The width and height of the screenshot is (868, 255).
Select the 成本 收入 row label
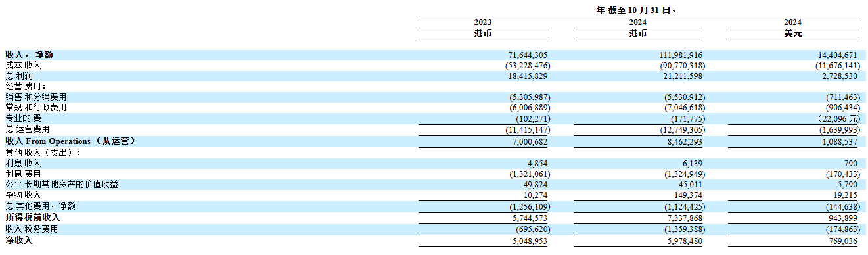click(24, 66)
